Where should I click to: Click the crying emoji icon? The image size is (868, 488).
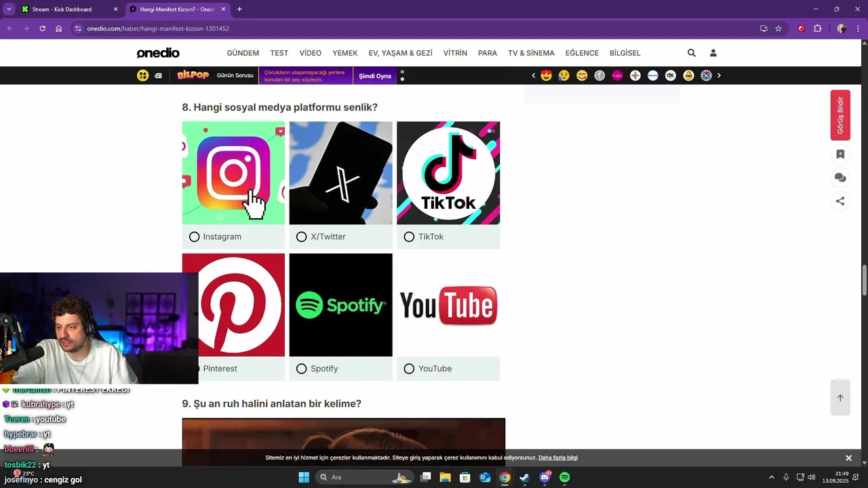(x=564, y=75)
